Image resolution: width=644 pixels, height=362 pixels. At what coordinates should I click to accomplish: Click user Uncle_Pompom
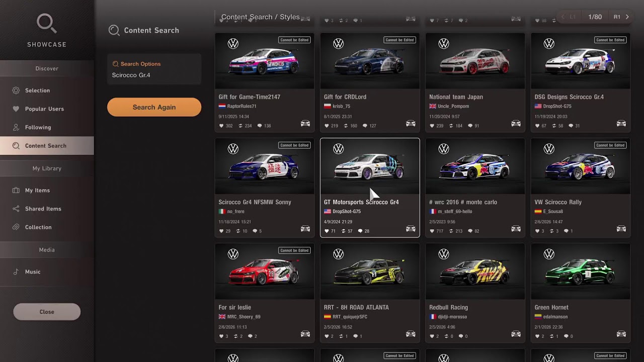point(453,106)
